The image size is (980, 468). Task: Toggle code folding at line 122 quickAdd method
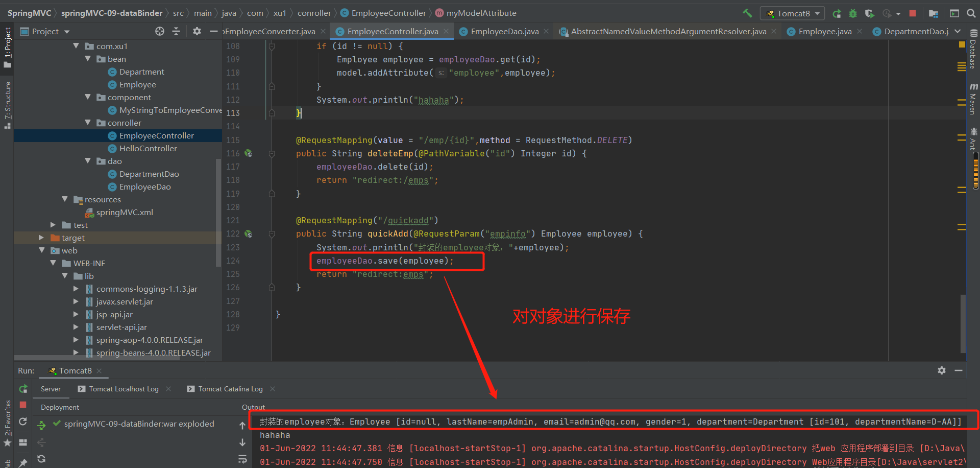[272, 234]
